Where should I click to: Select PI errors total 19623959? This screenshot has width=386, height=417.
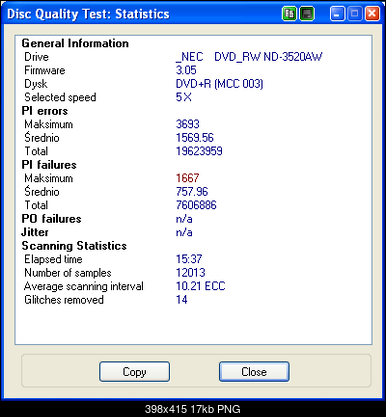[x=199, y=151]
